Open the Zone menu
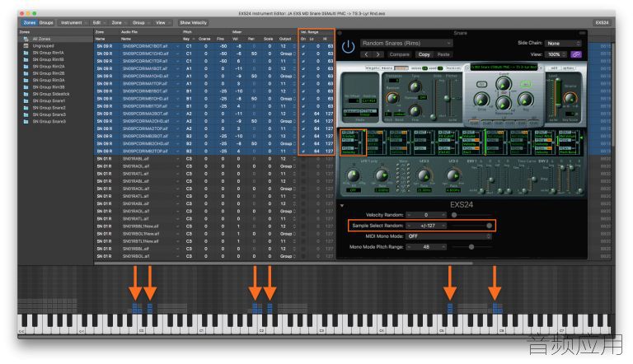This screenshot has width=633, height=364. pos(119,22)
